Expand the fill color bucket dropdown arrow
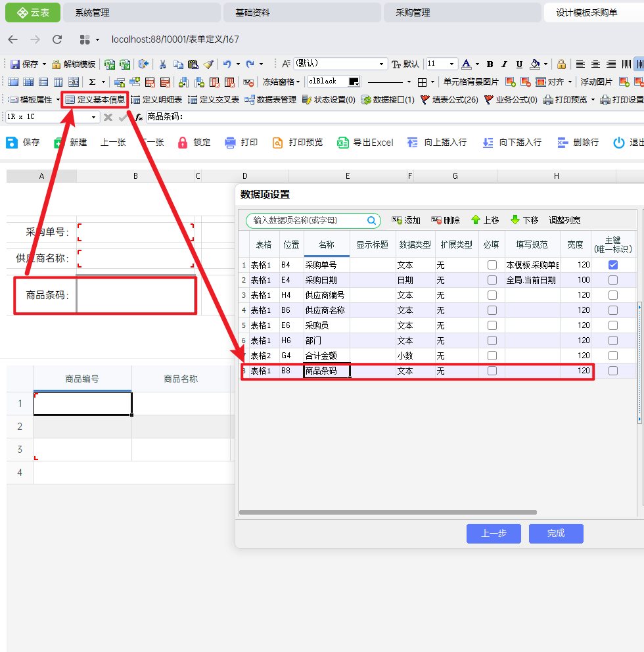 (x=545, y=64)
